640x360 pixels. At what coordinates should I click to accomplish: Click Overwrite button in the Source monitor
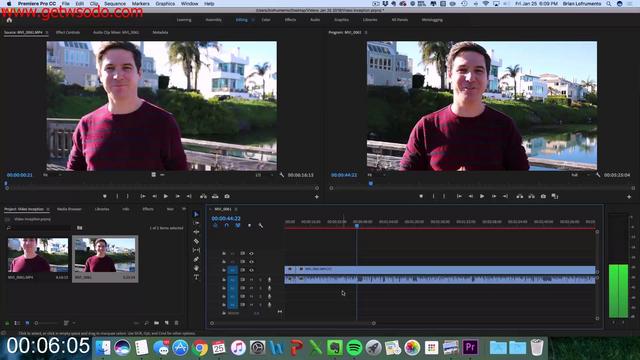point(215,196)
